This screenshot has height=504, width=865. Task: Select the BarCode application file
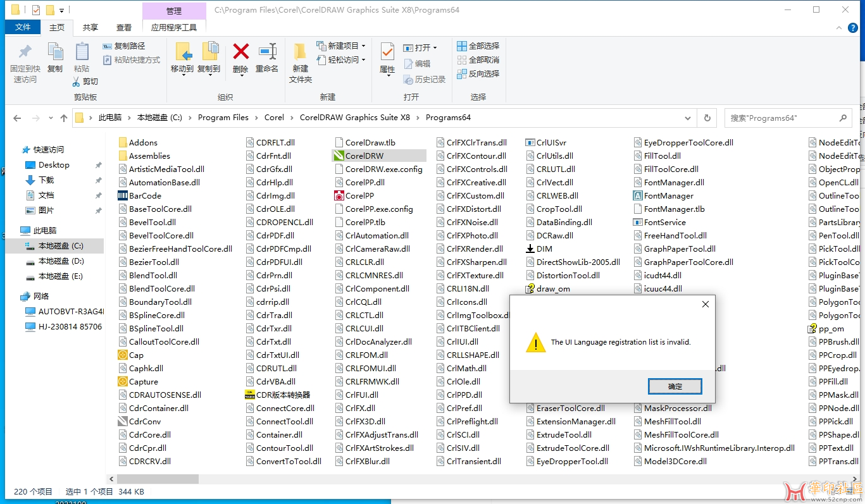(x=144, y=196)
